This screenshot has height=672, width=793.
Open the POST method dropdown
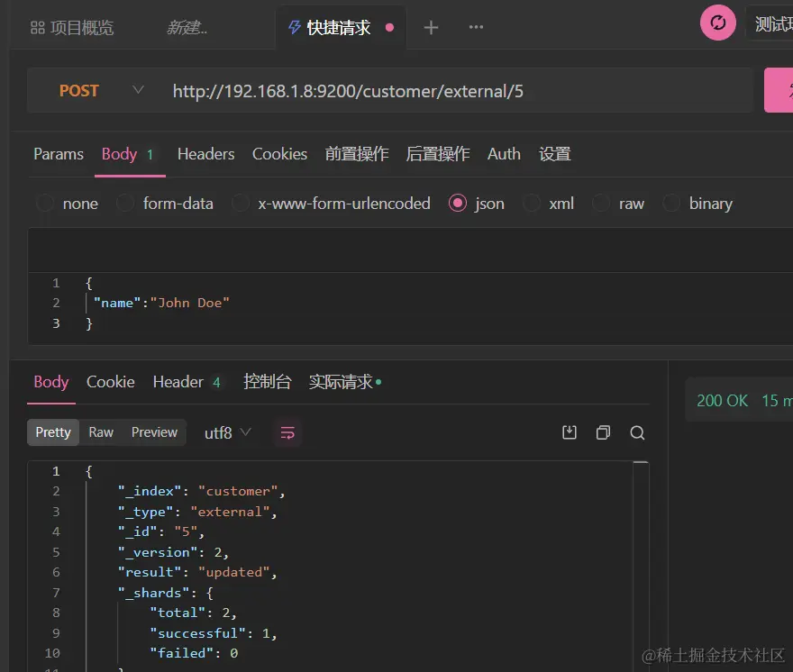(101, 90)
